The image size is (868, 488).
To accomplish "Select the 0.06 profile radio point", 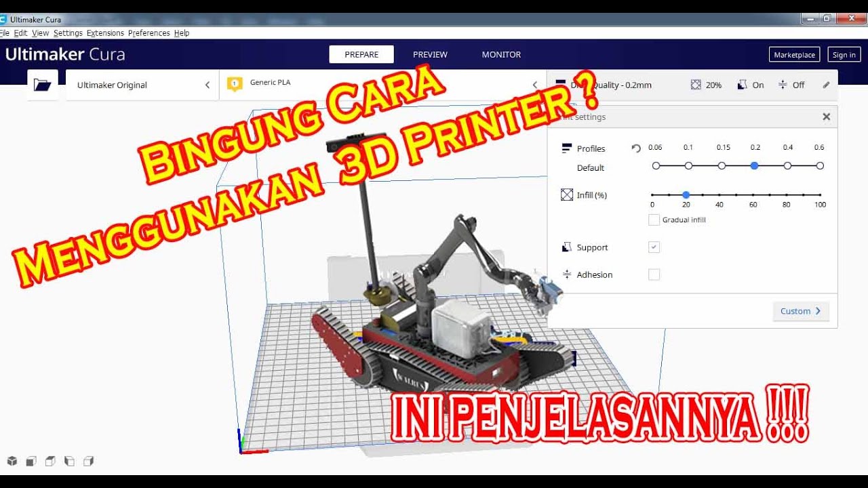I will click(x=656, y=165).
